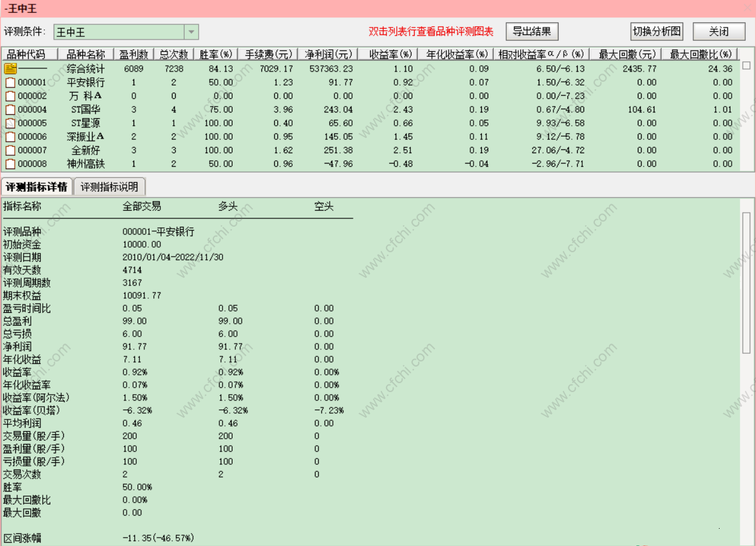This screenshot has width=756, height=546.
Task: Click the 000008 神州高铁 row icon
Action: tap(10, 164)
